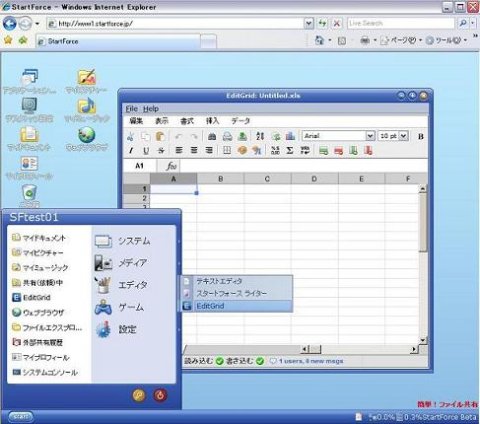Click the yellow key lock button in start menu
480x424 pixels.
click(x=139, y=395)
